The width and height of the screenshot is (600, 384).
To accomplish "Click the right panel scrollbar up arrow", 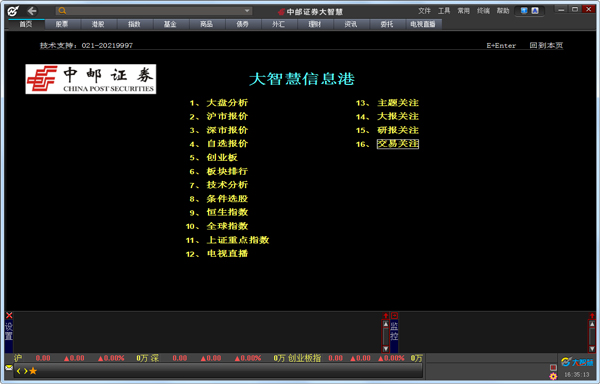I will click(x=592, y=324).
